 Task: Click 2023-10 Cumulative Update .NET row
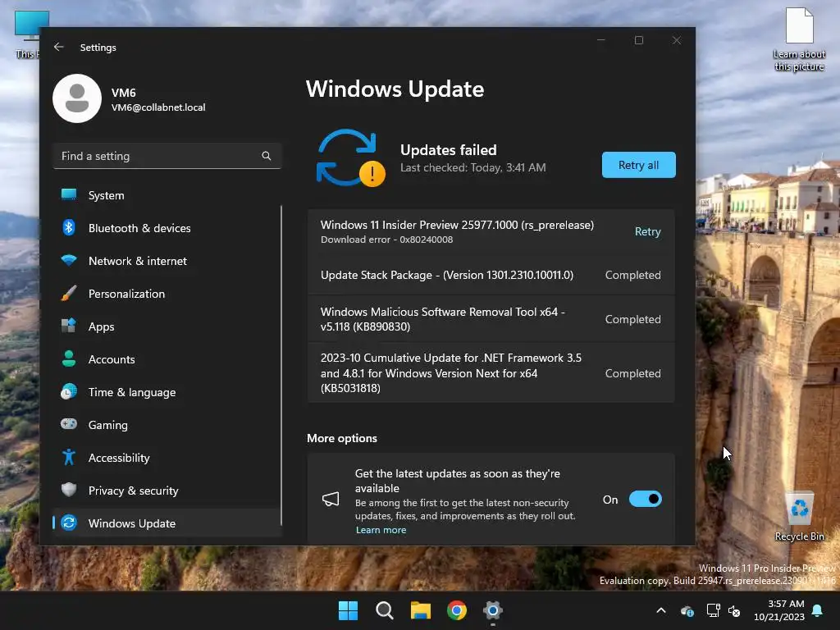pos(491,373)
